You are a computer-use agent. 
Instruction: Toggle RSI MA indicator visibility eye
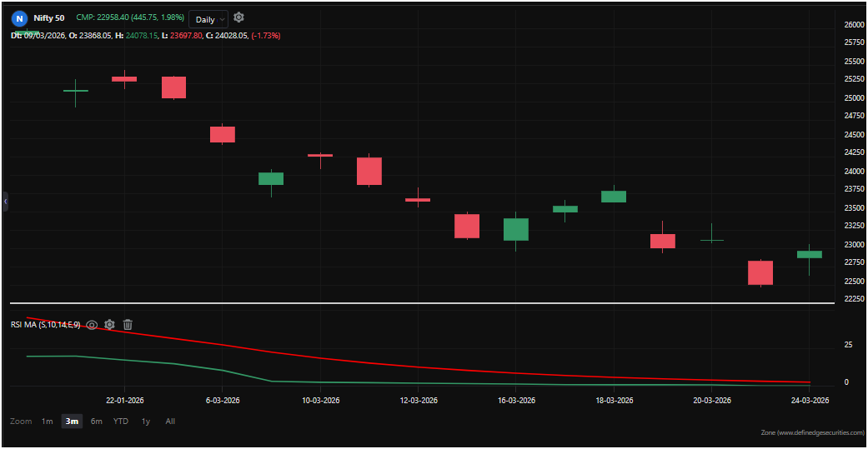[x=92, y=325]
